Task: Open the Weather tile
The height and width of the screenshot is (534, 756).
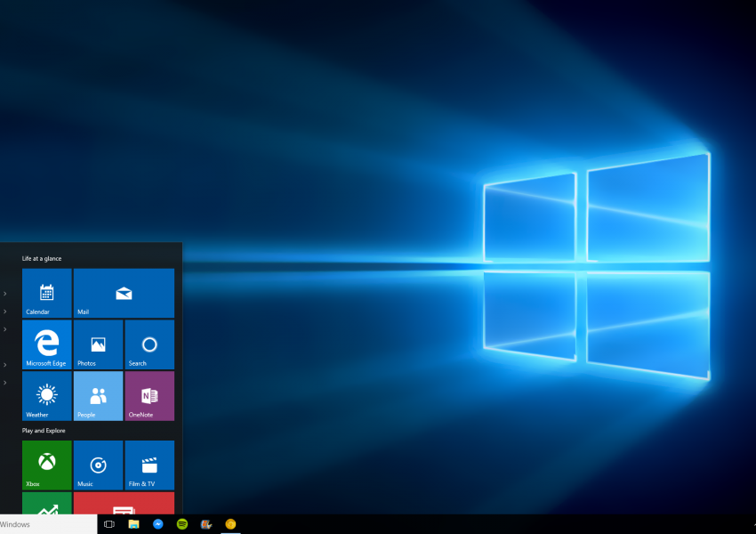Action: (x=46, y=396)
